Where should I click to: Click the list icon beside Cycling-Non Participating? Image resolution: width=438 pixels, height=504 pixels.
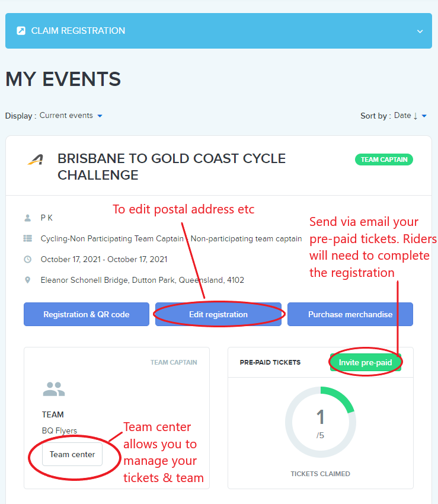point(28,238)
